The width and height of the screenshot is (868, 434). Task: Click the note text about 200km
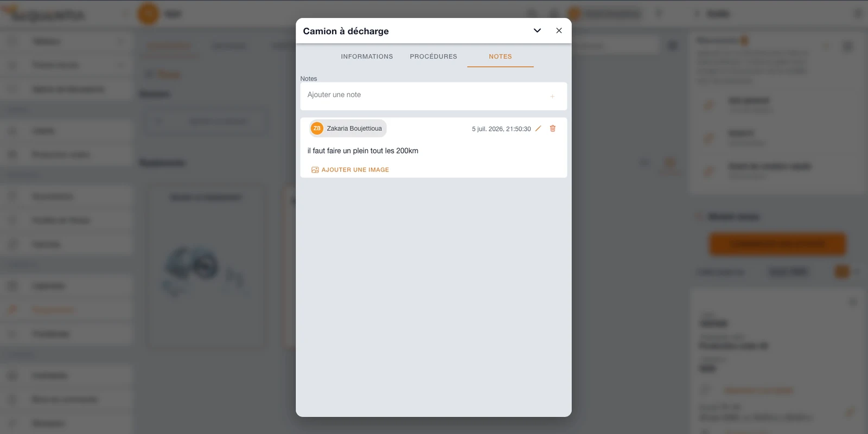click(363, 151)
